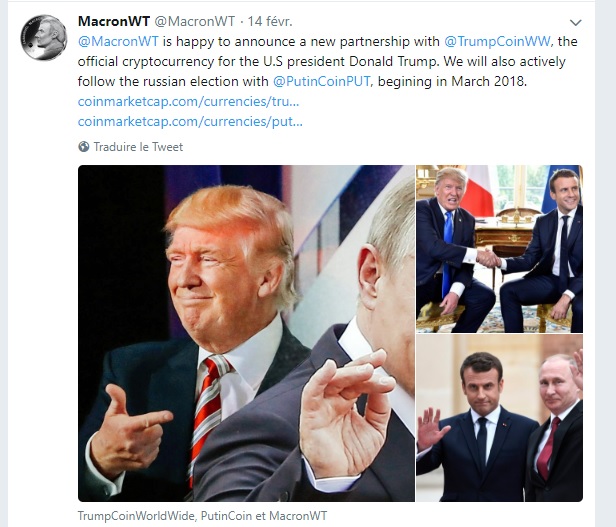Open the @TrumpCoinWW mention
The height and width of the screenshot is (527, 616).
point(498,41)
